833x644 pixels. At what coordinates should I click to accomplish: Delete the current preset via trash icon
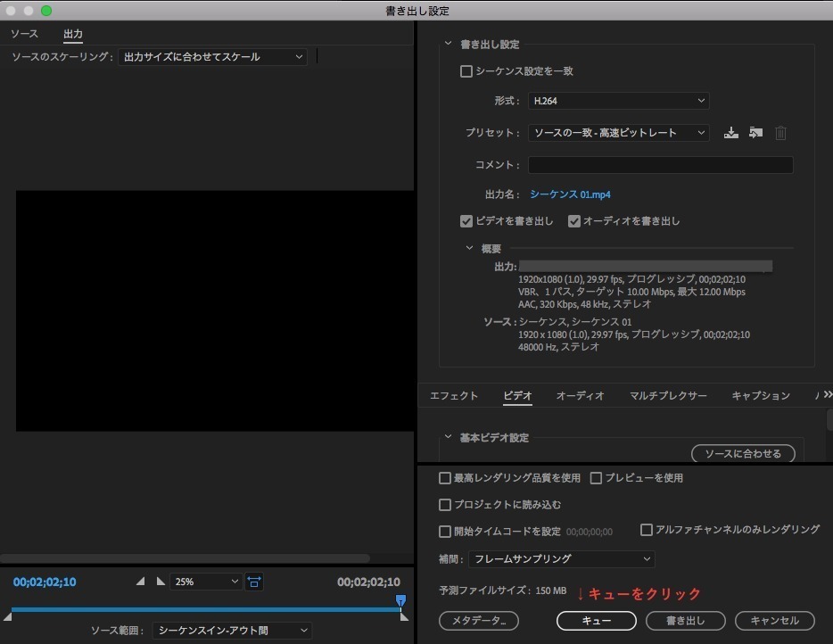(x=780, y=132)
